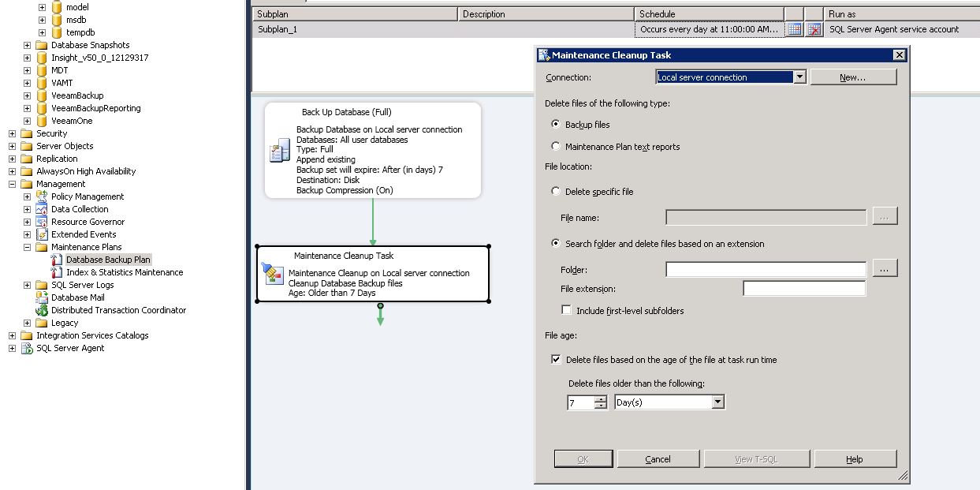The width and height of the screenshot is (980, 490).
Task: Select Maintenance Plan text reports option
Action: 556,146
